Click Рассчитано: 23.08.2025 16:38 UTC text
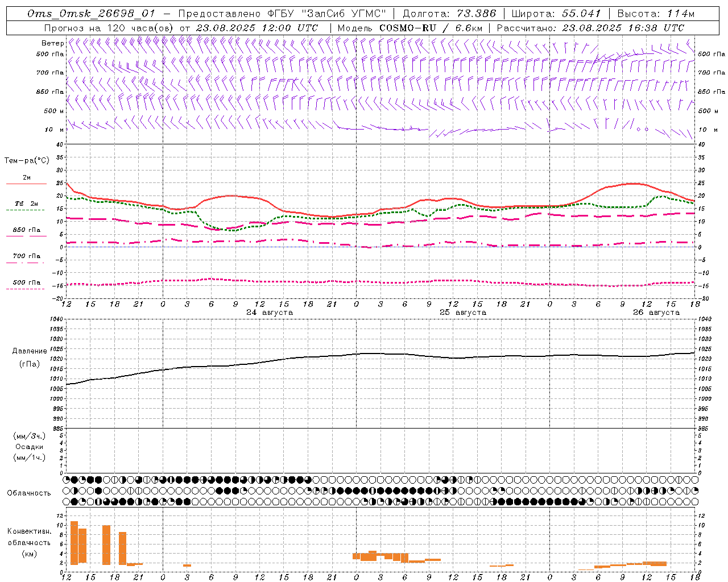Viewport: 728px width, 582px height. coord(590,28)
